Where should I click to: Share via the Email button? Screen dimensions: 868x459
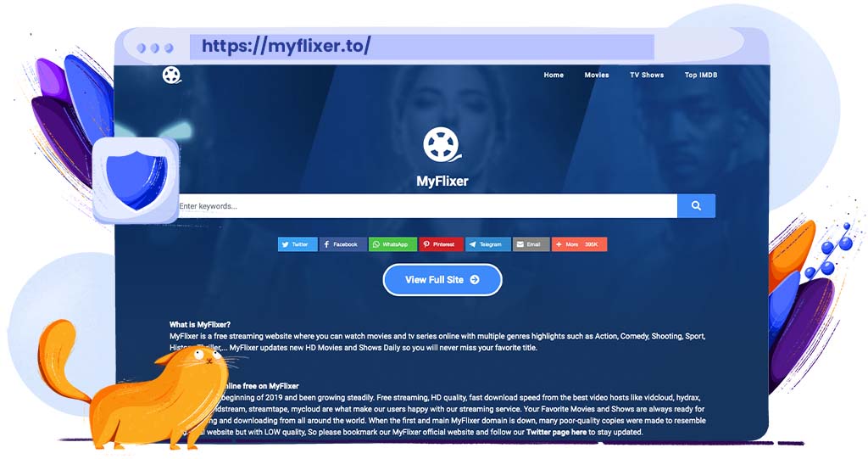click(x=531, y=243)
